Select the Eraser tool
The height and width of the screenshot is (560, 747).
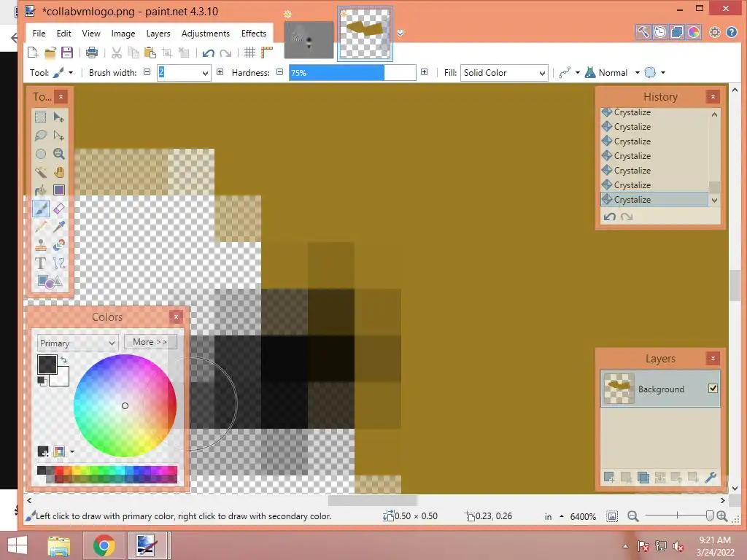point(59,209)
